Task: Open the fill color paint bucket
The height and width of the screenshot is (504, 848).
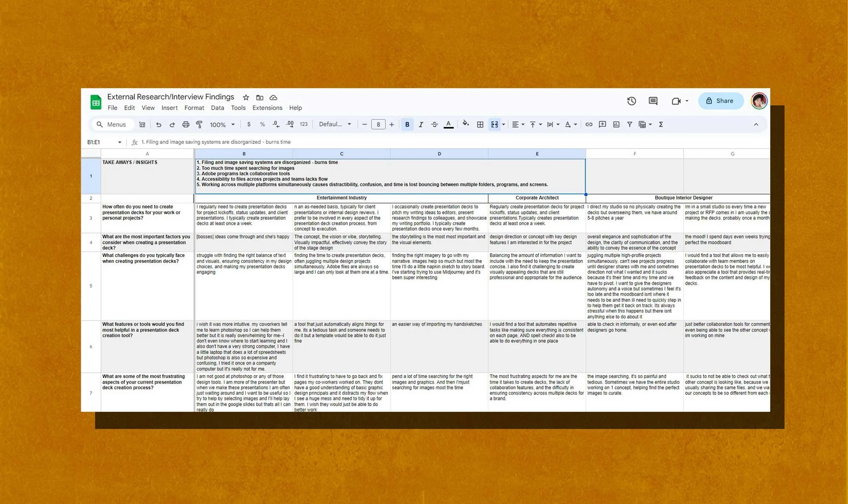Action: [465, 124]
